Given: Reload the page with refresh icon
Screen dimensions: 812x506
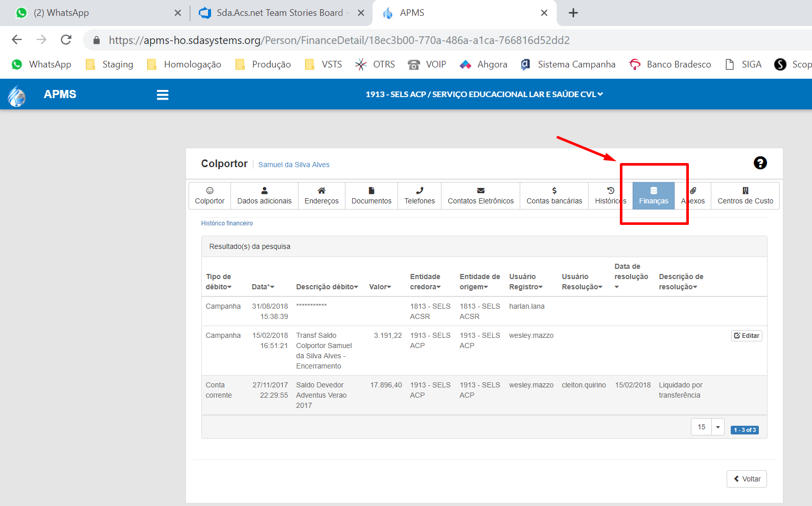Looking at the screenshot, I should pos(66,40).
